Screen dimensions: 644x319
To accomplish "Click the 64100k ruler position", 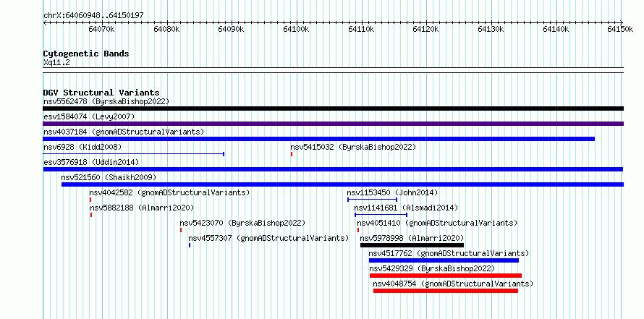I will (x=296, y=30).
